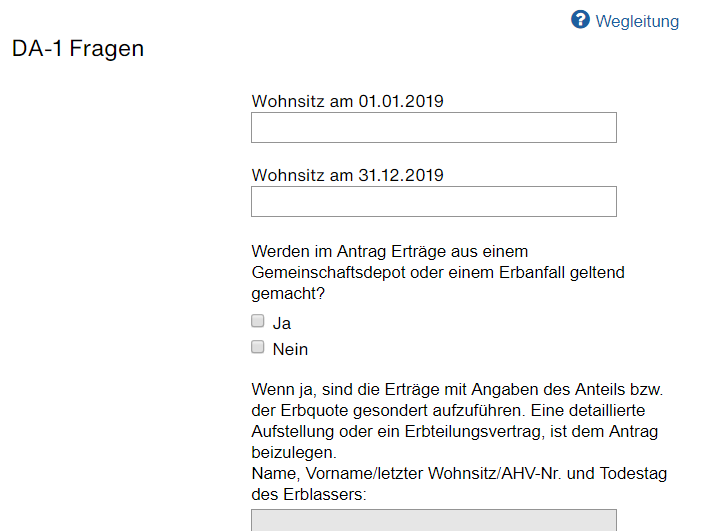Screen dimensions: 703x531
Task: Click the line starting Wenn ja, sind
Action: (457, 389)
